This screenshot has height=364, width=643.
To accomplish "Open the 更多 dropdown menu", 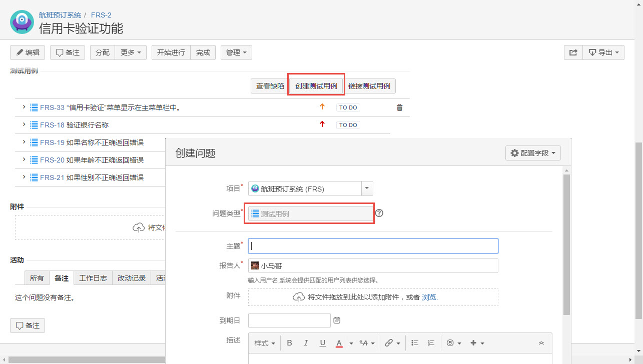I will tap(131, 52).
